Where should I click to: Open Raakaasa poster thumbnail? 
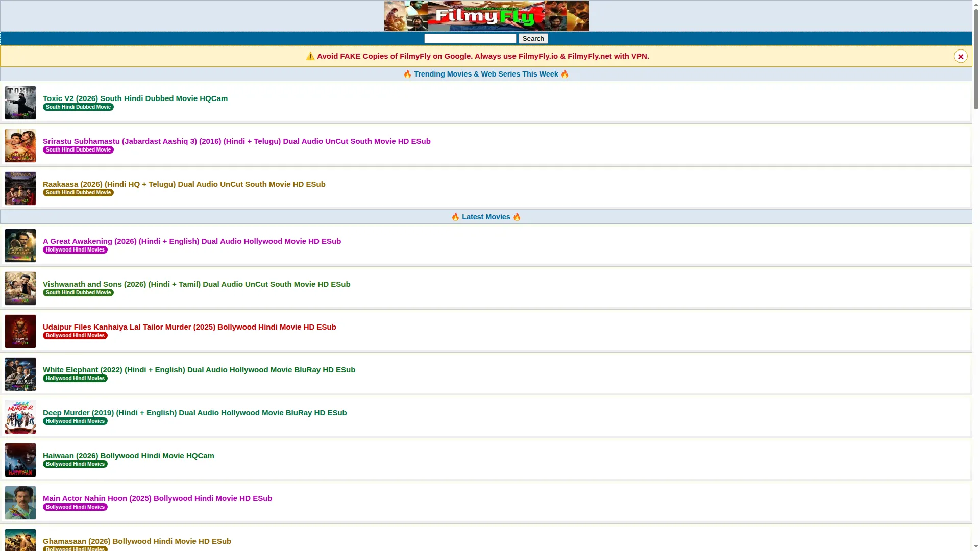tap(20, 188)
